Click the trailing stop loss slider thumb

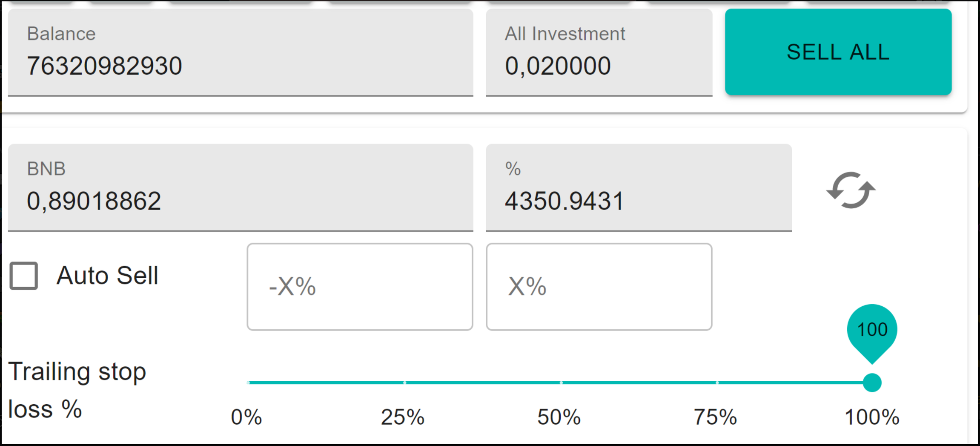click(x=872, y=383)
